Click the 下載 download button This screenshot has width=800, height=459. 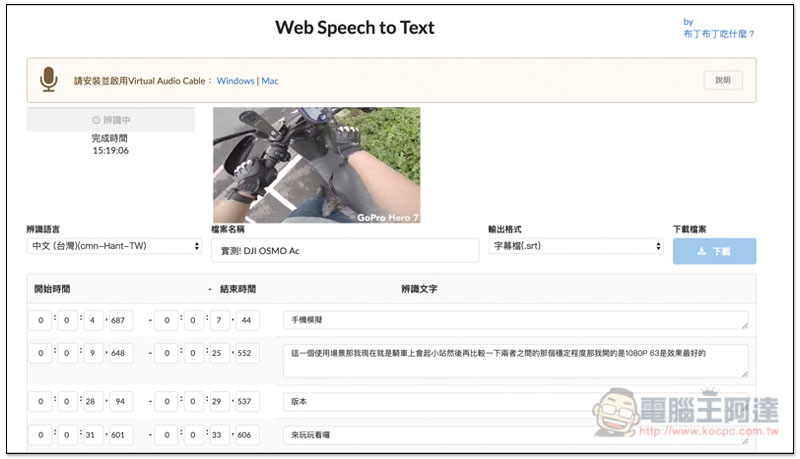[714, 251]
